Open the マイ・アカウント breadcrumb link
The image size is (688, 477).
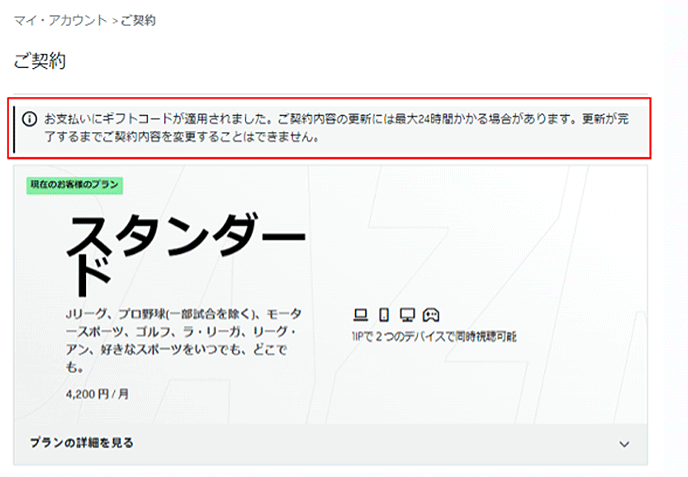pyautogui.click(x=60, y=21)
